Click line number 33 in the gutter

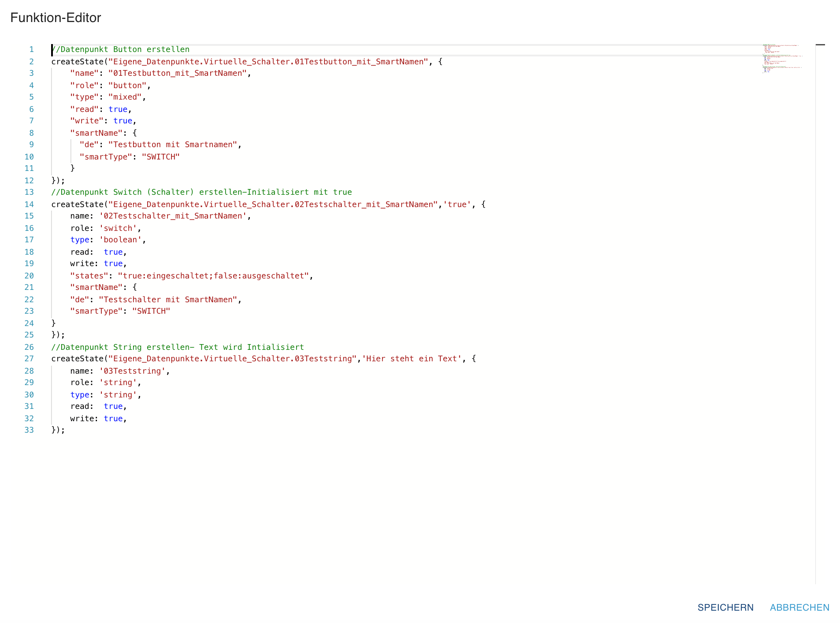coord(29,430)
